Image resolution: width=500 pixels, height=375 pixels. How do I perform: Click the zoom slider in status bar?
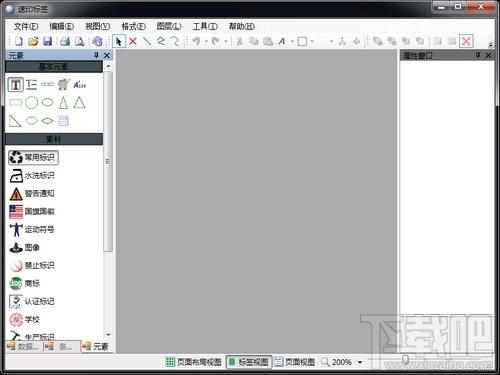[405, 360]
